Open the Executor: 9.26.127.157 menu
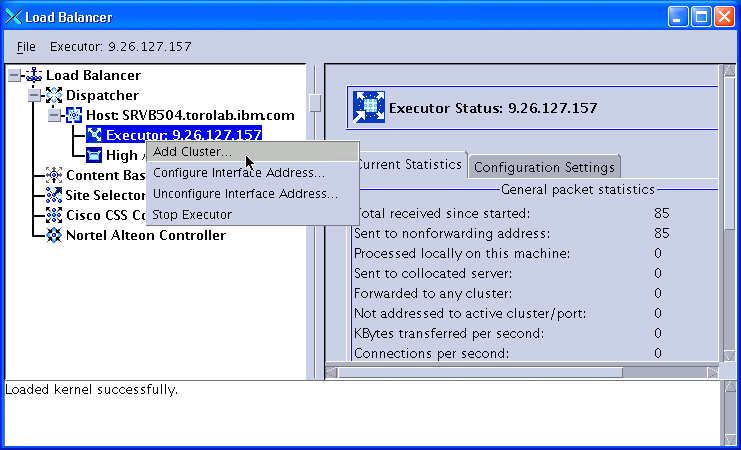This screenshot has height=450, width=741. (121, 47)
